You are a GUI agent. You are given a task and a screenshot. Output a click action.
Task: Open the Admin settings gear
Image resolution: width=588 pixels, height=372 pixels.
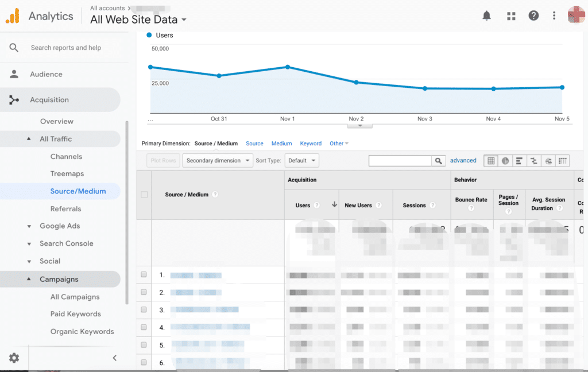[x=14, y=358]
